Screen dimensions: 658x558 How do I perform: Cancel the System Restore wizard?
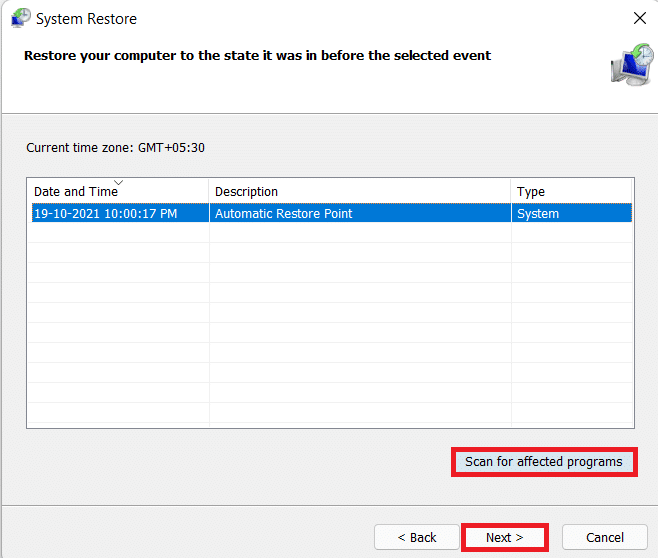pos(605,537)
